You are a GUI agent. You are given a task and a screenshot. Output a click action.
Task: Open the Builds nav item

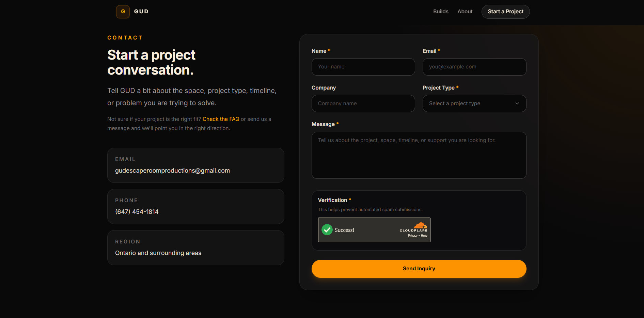[441, 12]
